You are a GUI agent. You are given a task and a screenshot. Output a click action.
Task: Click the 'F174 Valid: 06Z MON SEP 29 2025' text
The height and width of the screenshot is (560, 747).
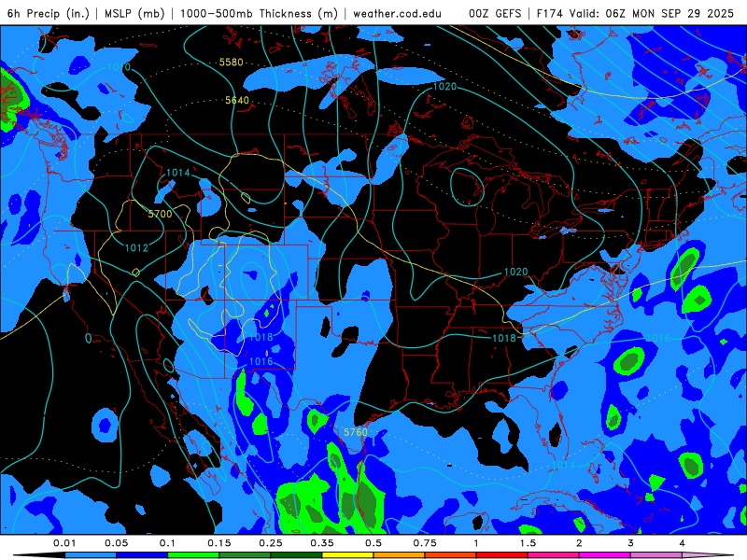(635, 13)
